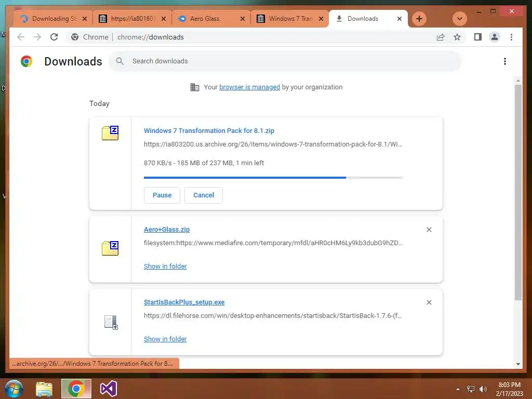The image size is (532, 399).
Task: Open the tab search dropdown arrow
Action: 460,19
